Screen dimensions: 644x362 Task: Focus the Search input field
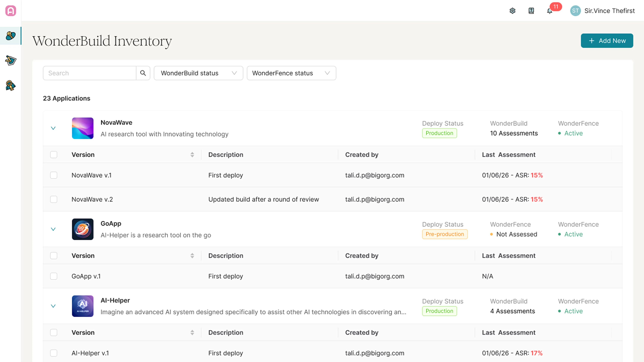point(89,73)
